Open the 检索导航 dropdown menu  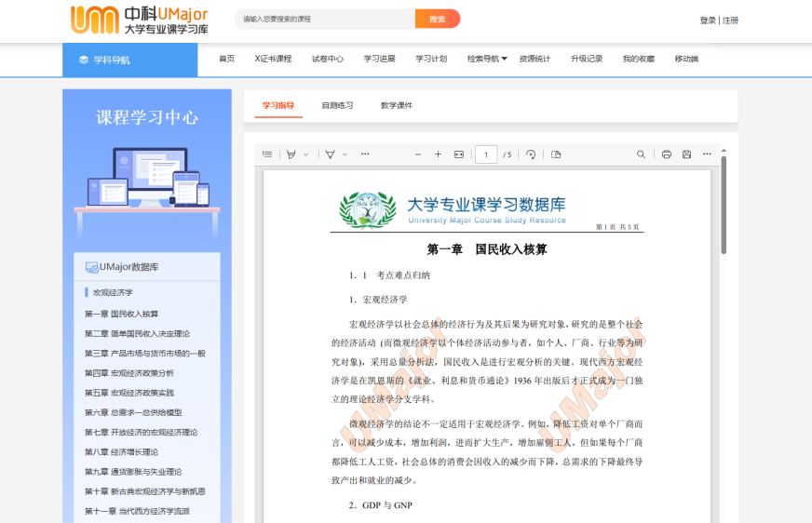click(487, 59)
